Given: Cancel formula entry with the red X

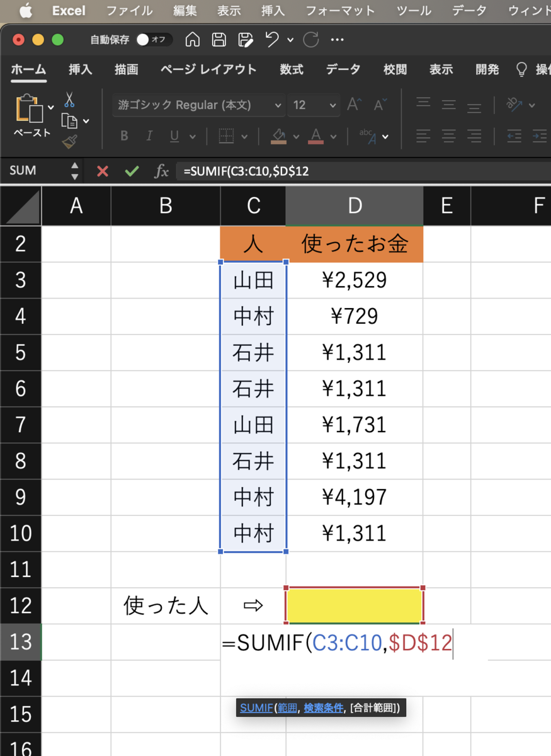Looking at the screenshot, I should [x=103, y=171].
